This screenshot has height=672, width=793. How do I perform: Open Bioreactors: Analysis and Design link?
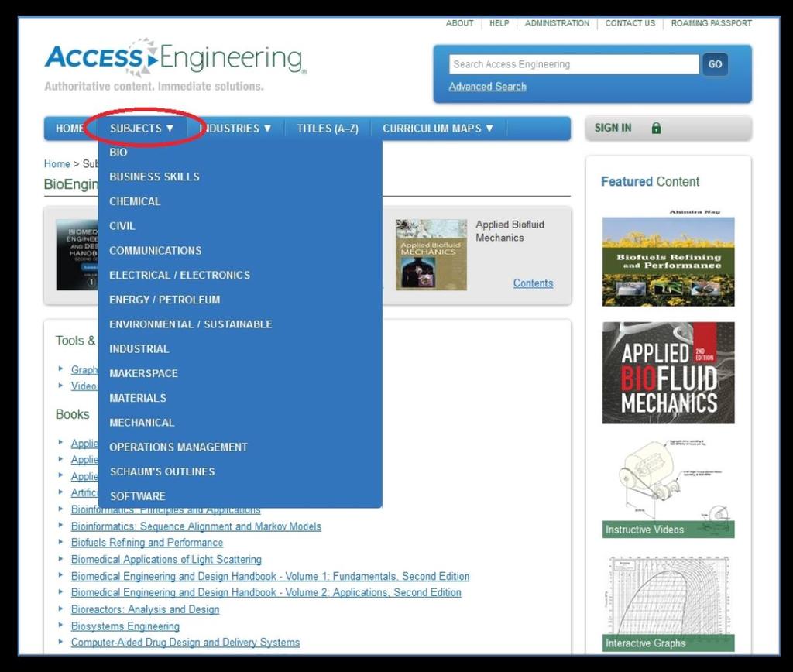click(x=145, y=609)
